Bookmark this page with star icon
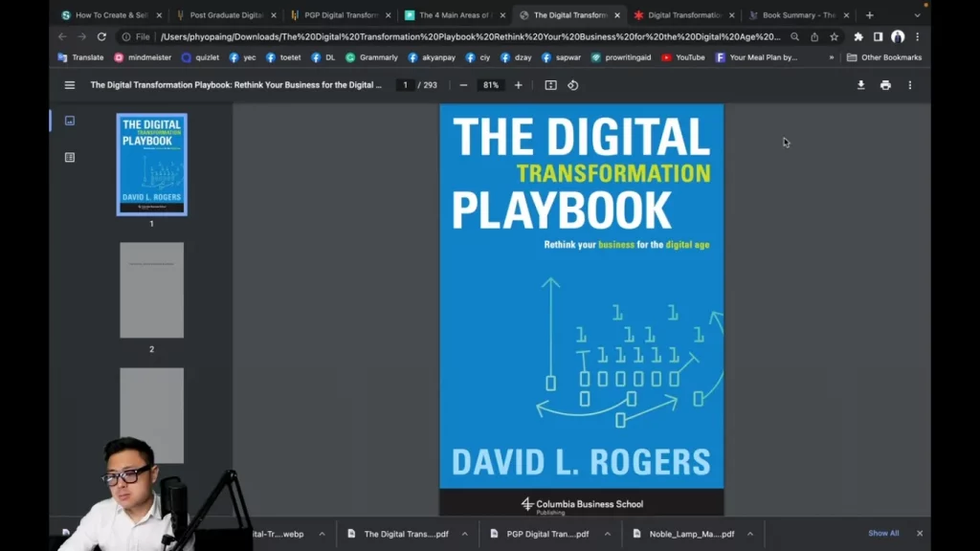This screenshot has height=551, width=980. pyautogui.click(x=835, y=37)
